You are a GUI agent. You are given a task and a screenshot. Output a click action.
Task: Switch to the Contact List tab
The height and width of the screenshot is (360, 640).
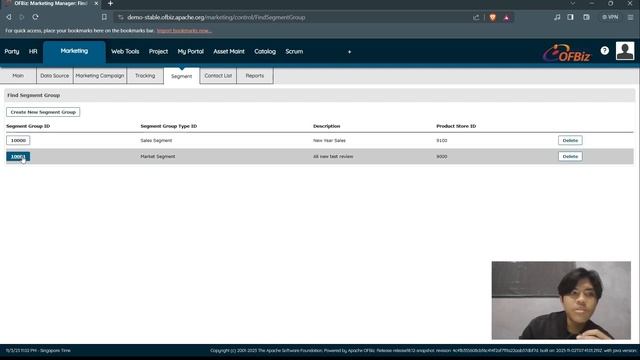coord(218,76)
